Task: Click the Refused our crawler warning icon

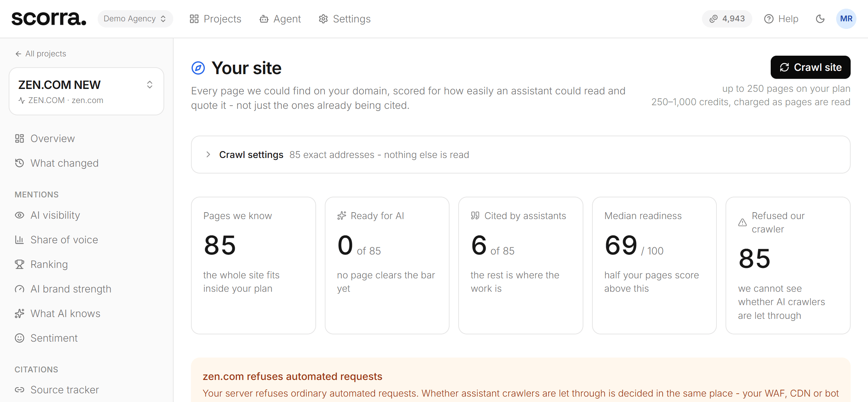Action: pos(743,222)
